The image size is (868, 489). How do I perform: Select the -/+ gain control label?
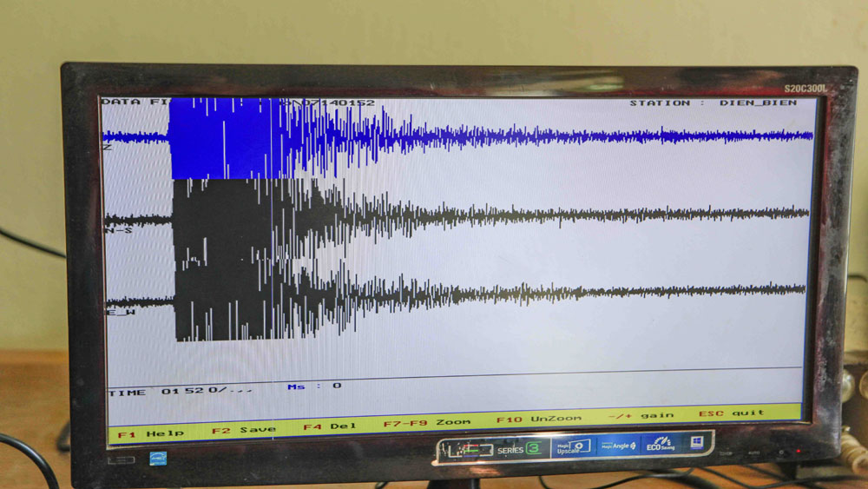coord(641,415)
